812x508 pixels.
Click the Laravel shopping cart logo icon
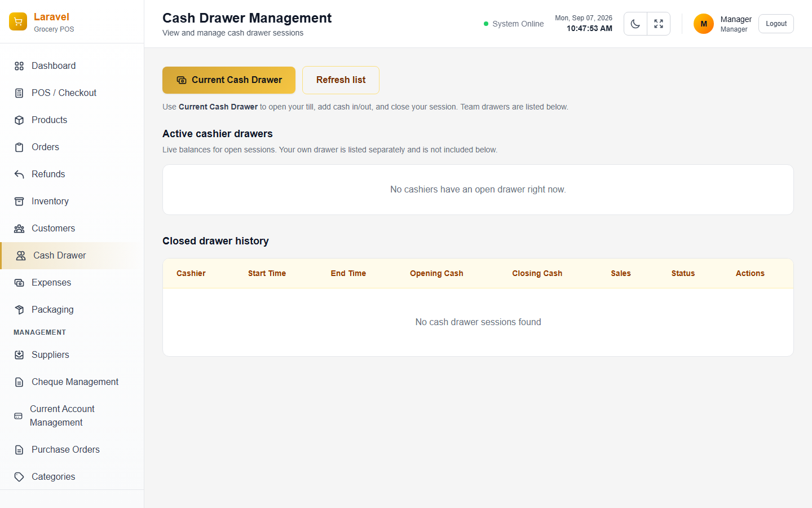coord(18,21)
